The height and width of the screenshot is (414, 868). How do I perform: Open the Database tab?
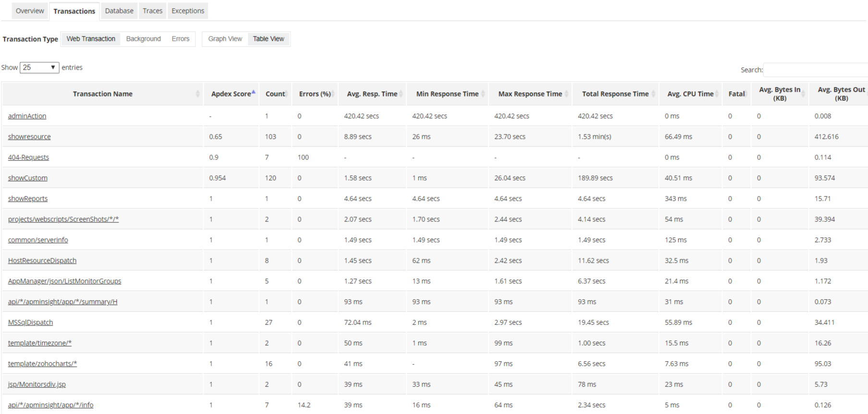[119, 11]
